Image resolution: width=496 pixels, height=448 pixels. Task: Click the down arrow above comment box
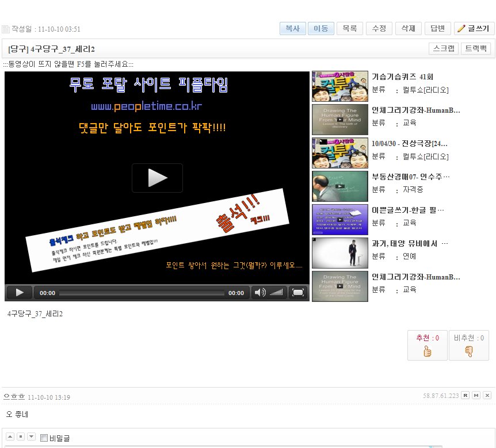pos(31,437)
